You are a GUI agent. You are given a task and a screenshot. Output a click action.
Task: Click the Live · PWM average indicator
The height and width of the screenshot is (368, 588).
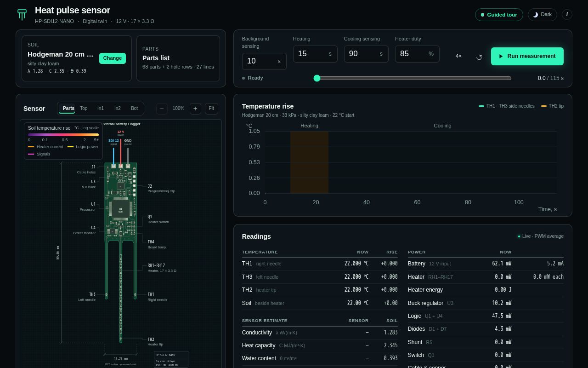[x=541, y=236]
